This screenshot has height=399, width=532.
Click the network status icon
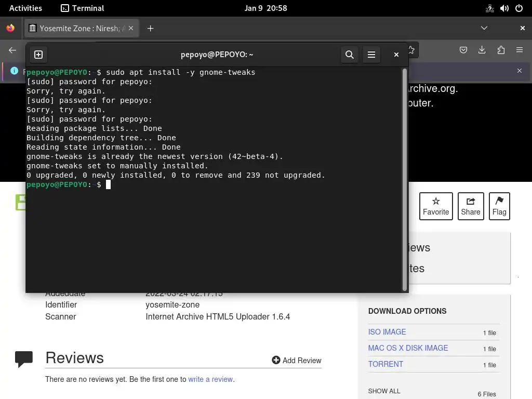click(x=489, y=8)
